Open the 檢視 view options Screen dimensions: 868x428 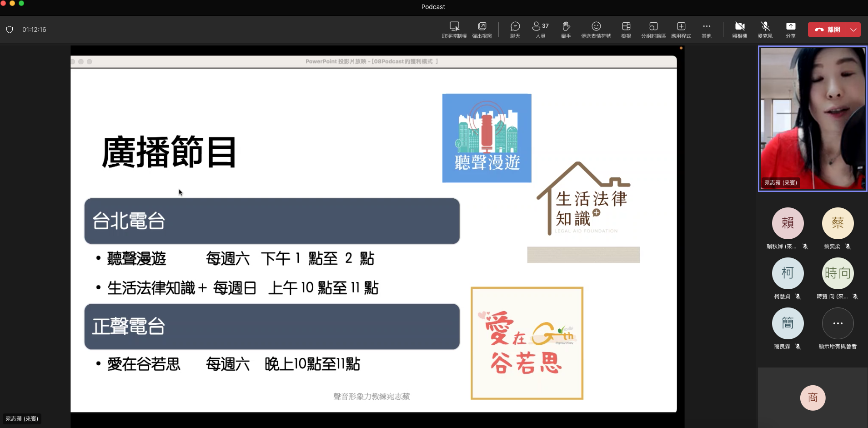click(x=626, y=29)
